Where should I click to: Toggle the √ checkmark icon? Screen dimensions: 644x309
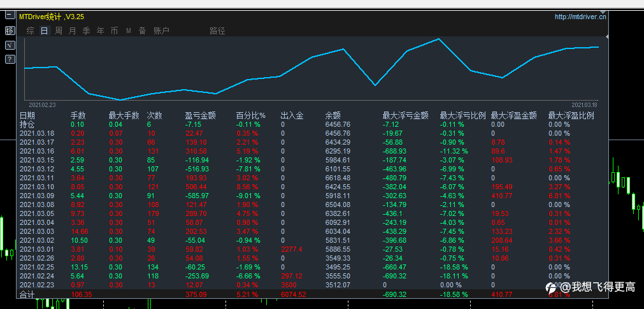pyautogui.click(x=10, y=45)
